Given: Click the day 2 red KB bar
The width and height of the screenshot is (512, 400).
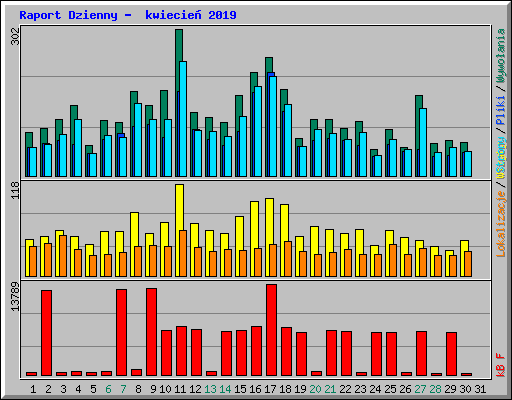Looking at the screenshot, I should pos(46,333).
